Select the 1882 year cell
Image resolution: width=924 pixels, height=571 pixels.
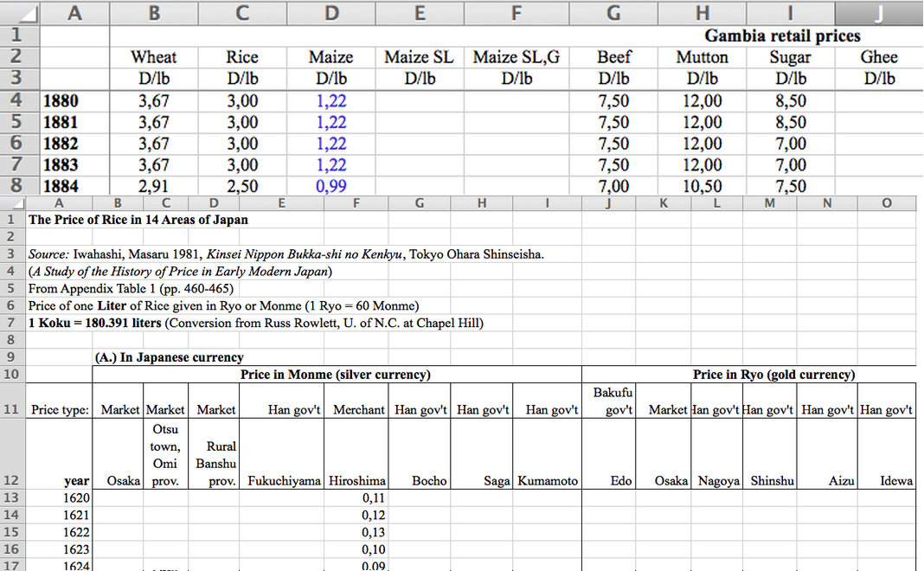point(61,144)
